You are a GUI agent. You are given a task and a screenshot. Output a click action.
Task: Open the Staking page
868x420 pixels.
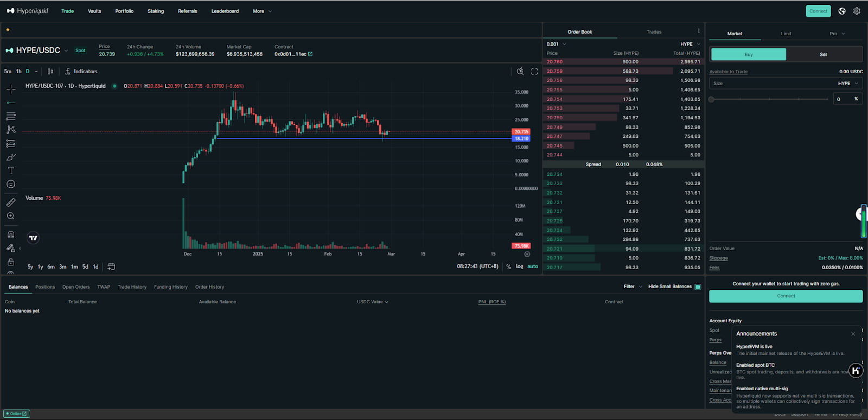(x=156, y=11)
